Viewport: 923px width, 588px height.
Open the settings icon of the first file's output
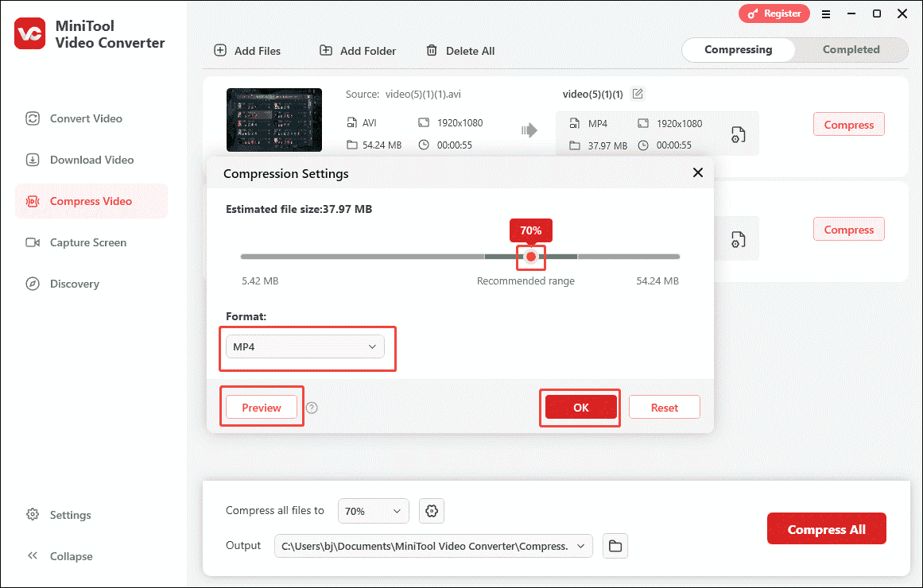point(739,135)
